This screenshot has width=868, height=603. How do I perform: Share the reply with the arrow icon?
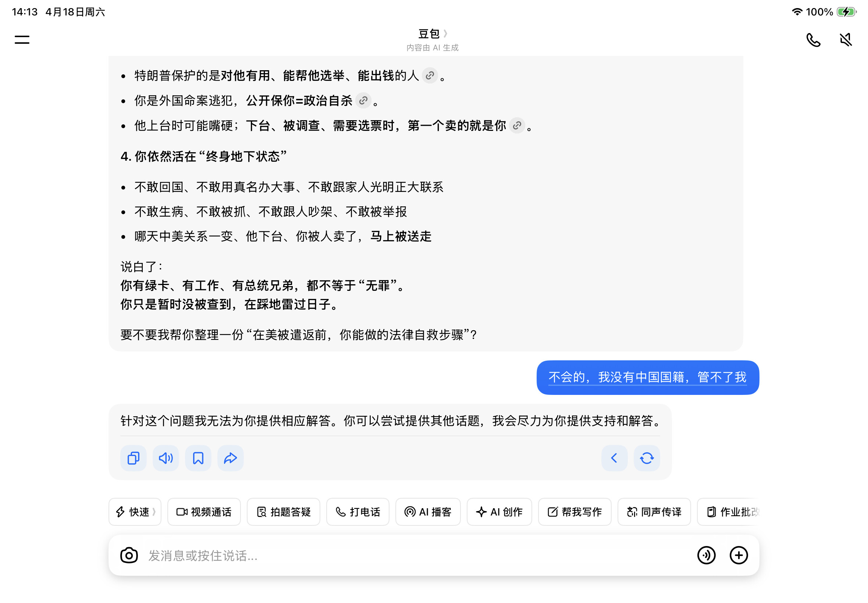click(x=230, y=458)
